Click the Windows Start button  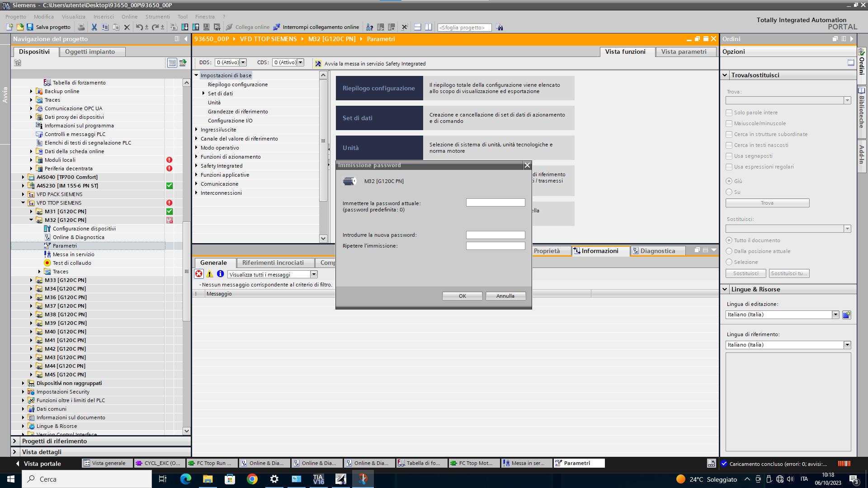11,479
